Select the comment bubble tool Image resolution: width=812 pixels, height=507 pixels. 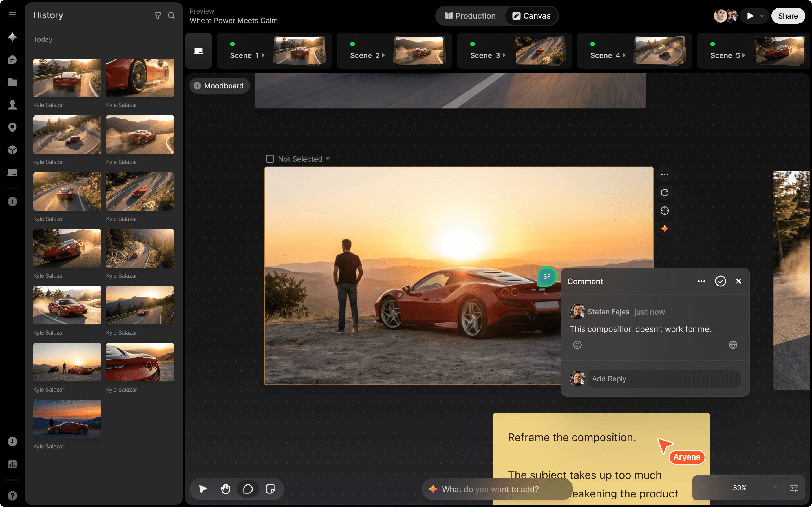point(248,489)
